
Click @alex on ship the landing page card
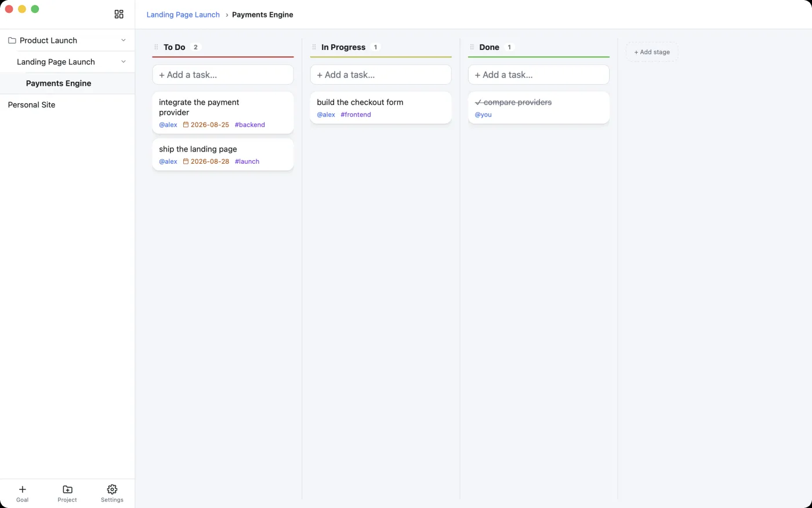point(168,161)
